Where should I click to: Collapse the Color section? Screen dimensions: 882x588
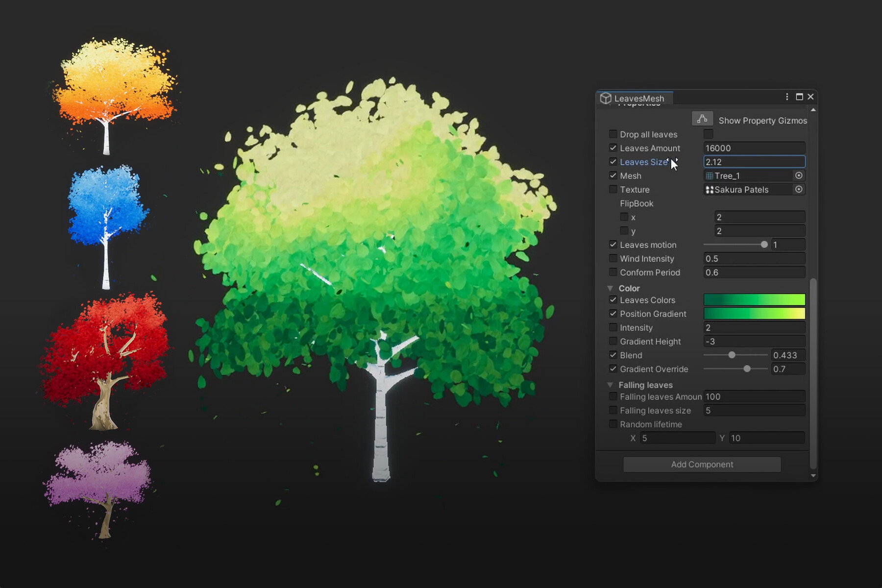click(x=610, y=288)
